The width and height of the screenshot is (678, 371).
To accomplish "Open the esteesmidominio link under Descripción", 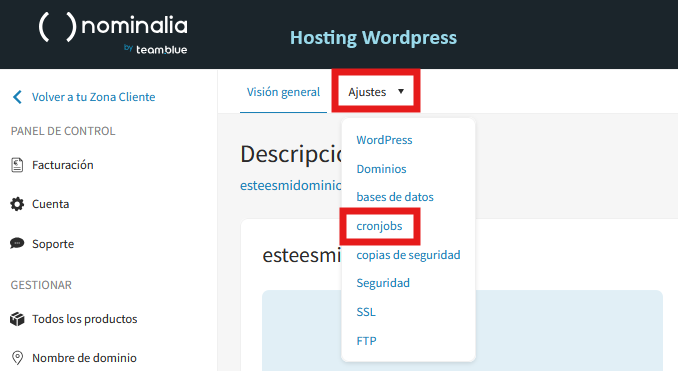I will click(x=291, y=185).
